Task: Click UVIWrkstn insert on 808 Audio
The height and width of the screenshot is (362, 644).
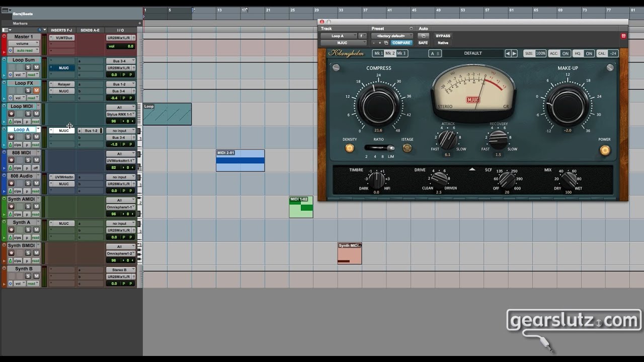Action: pyautogui.click(x=64, y=177)
